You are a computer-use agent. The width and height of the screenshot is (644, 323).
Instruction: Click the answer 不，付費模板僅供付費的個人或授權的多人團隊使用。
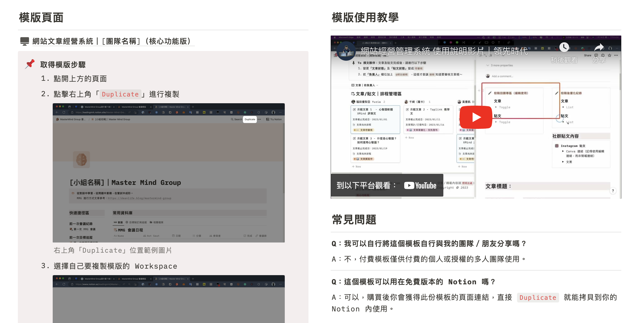click(436, 259)
